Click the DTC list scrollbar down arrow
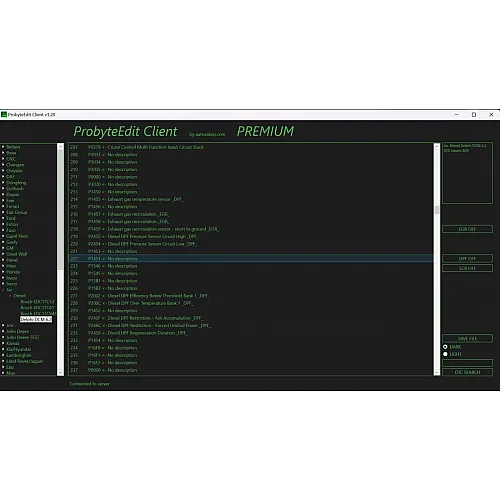Screen dimensions: 500x500 click(437, 372)
